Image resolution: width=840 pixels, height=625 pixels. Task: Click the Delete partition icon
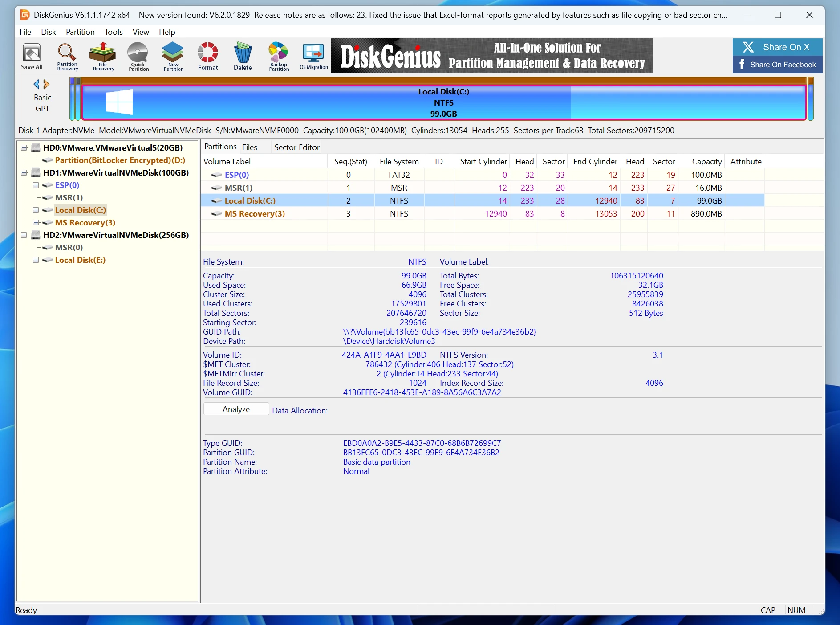click(x=243, y=56)
